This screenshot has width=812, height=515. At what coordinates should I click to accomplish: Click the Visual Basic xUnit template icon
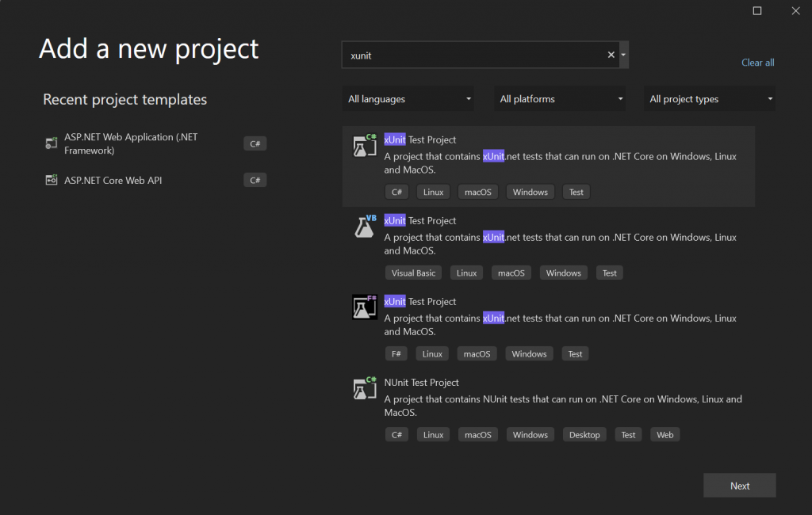[x=363, y=227]
